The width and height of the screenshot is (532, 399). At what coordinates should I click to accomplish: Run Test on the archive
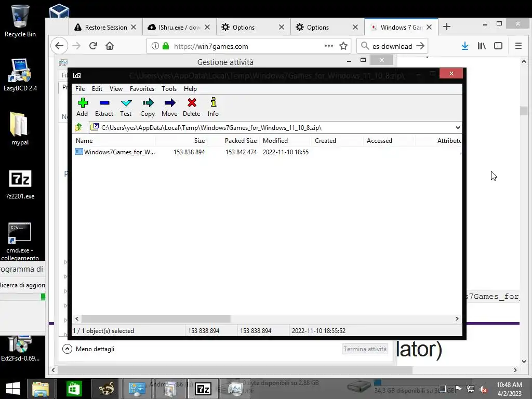pos(126,107)
